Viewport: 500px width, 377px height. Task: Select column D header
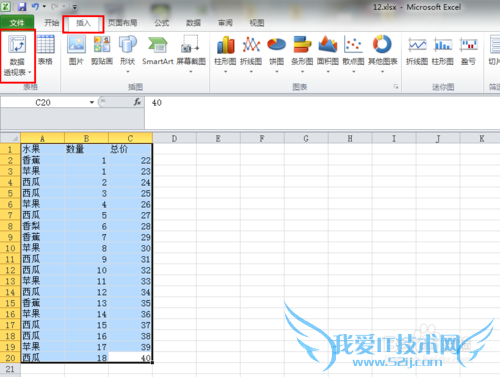coord(174,138)
